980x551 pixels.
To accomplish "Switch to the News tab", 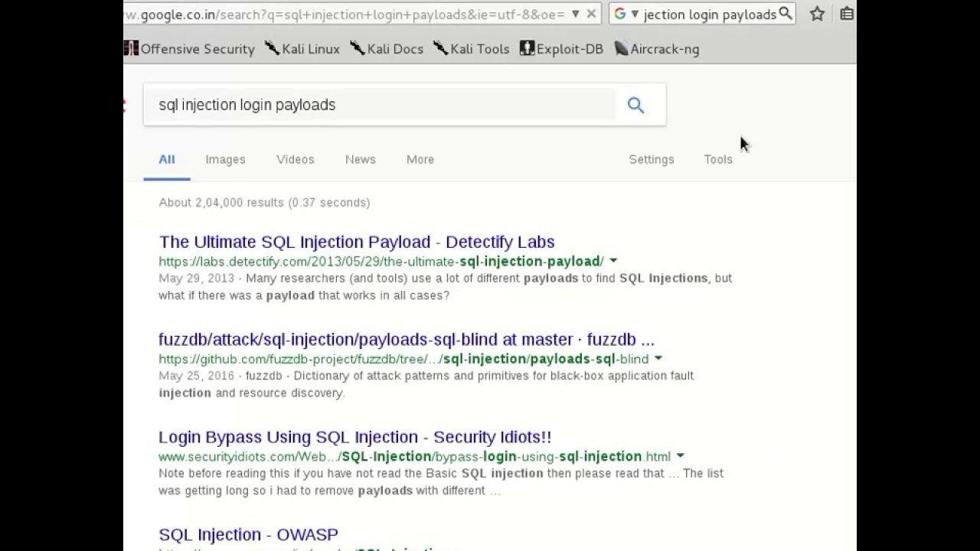I will point(361,159).
